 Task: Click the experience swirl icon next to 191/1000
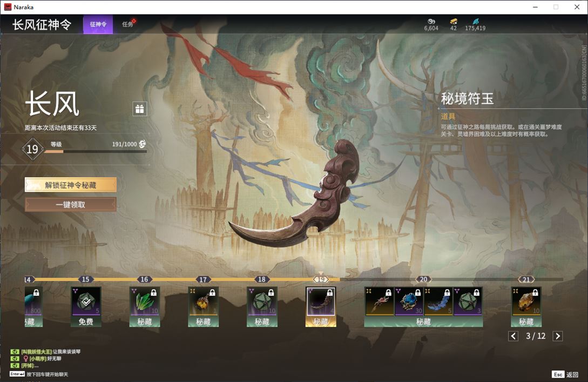point(143,144)
